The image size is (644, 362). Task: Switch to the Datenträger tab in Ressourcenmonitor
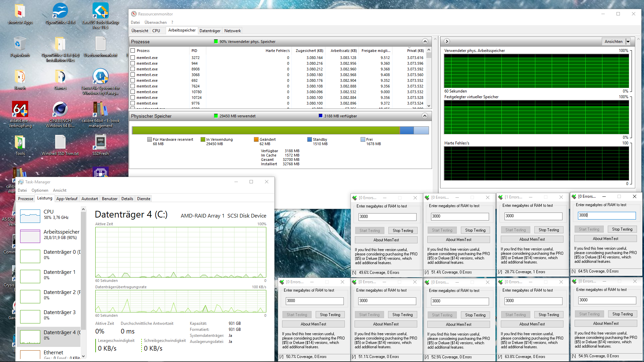[210, 31]
